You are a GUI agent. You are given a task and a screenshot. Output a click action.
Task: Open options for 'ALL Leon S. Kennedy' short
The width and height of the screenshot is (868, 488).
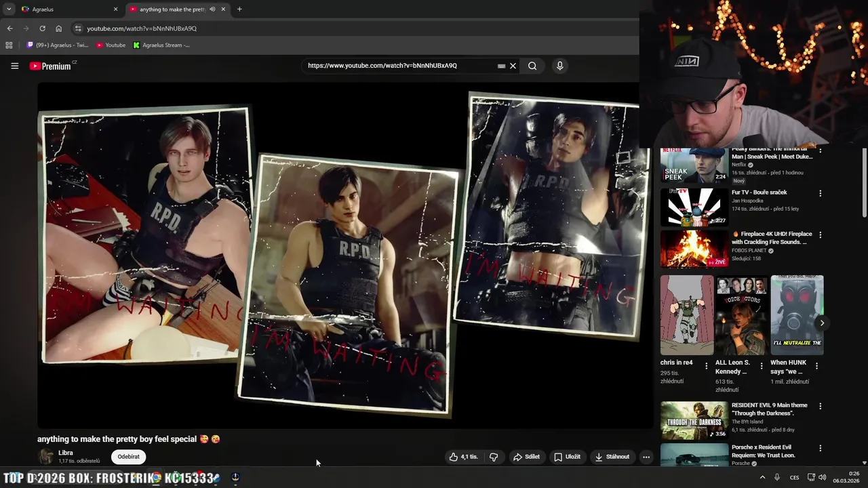click(762, 366)
